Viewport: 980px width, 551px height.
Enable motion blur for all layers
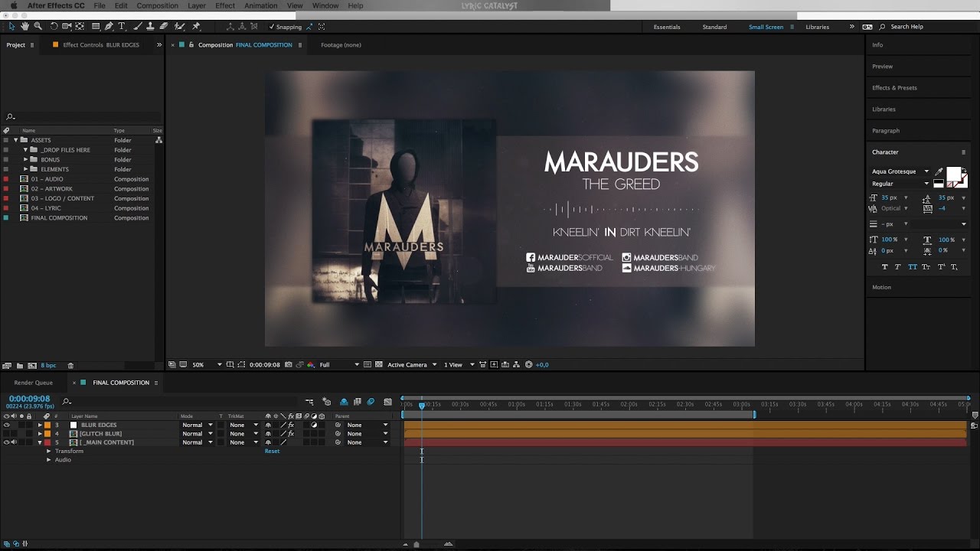[x=371, y=402]
